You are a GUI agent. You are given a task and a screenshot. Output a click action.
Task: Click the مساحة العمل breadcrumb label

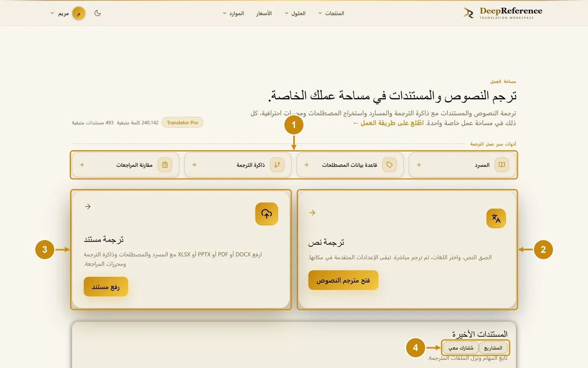(x=503, y=81)
